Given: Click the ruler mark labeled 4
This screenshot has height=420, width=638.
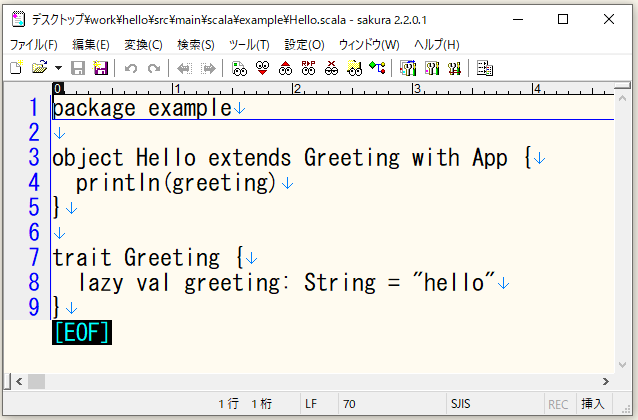Looking at the screenshot, I should [537, 88].
